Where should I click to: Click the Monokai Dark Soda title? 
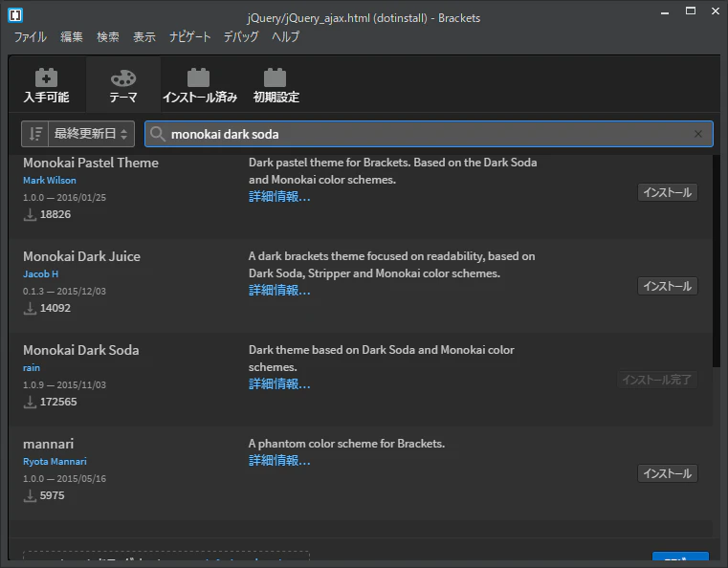pos(81,350)
